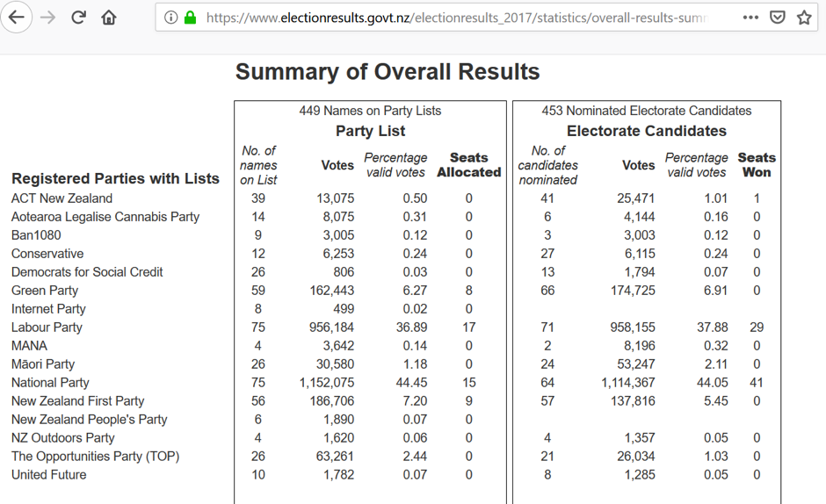Open the browser home page
This screenshot has height=504, width=826.
click(x=108, y=18)
